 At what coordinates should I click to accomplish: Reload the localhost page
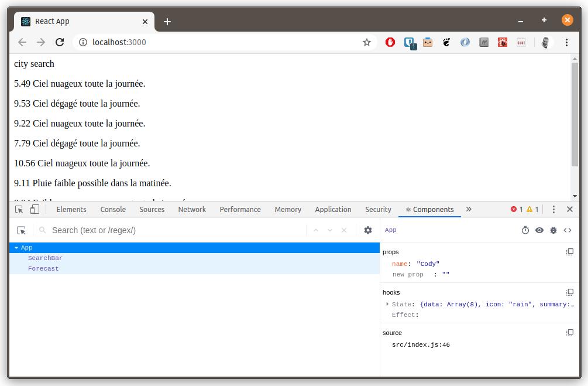point(60,42)
